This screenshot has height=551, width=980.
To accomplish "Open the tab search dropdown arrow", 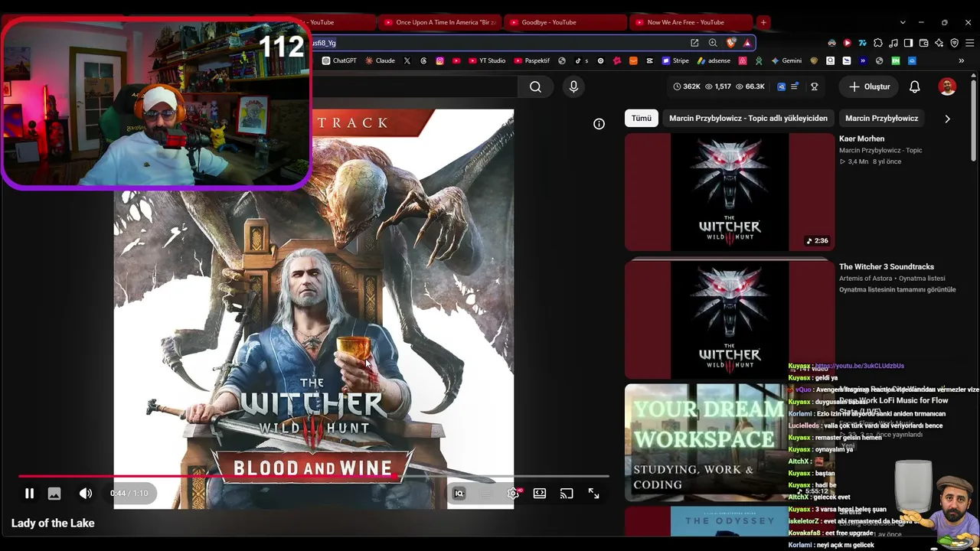I will click(903, 22).
